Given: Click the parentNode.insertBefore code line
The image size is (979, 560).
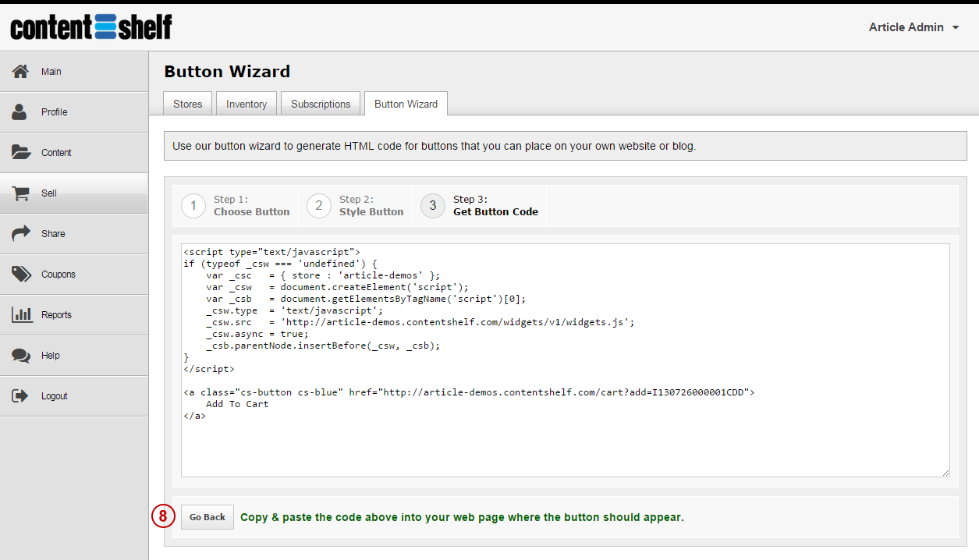Looking at the screenshot, I should tap(323, 346).
